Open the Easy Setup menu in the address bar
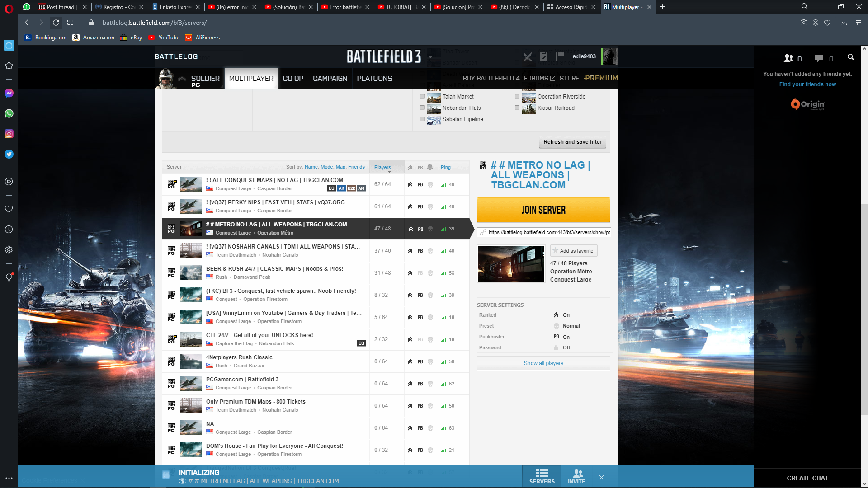Viewport: 868px width, 488px height. tap(858, 23)
